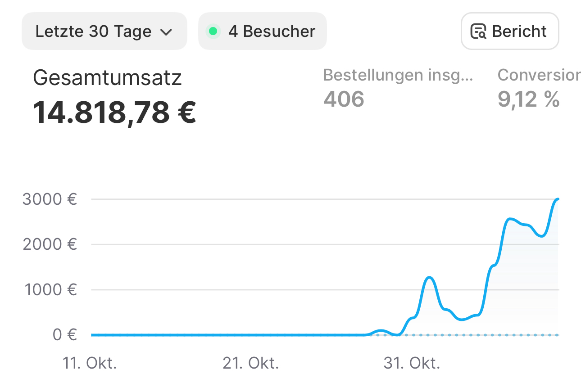The width and height of the screenshot is (581, 392).
Task: Click the 21. Okt. axis date label
Action: pos(250,363)
